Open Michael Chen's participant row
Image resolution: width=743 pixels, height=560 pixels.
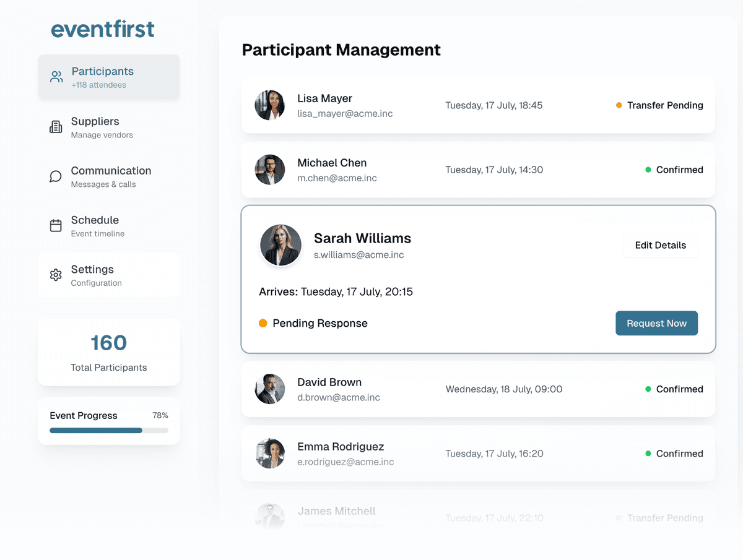point(478,170)
